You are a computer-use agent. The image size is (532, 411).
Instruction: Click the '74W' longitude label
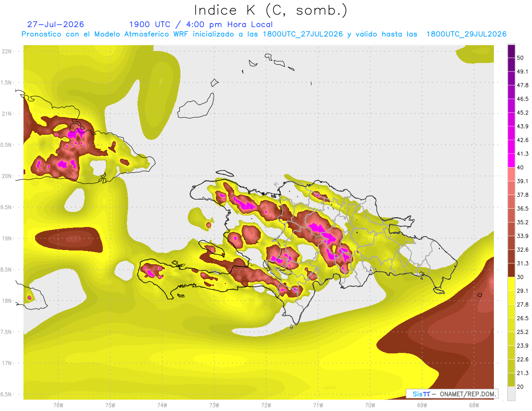(x=162, y=405)
